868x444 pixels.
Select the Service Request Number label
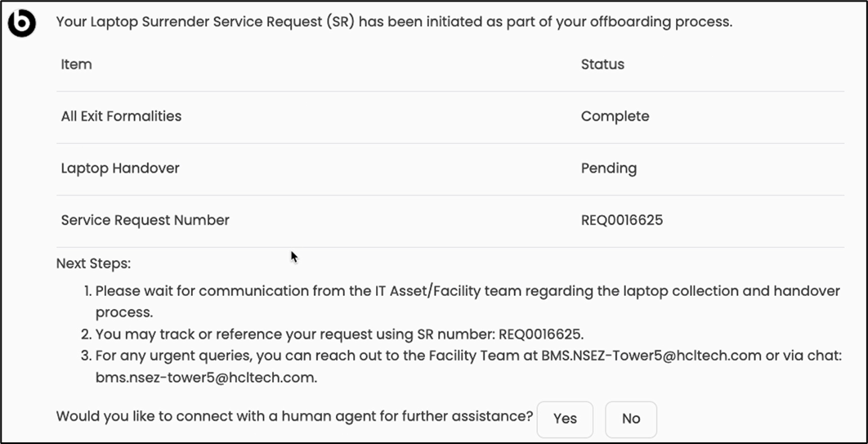click(145, 220)
